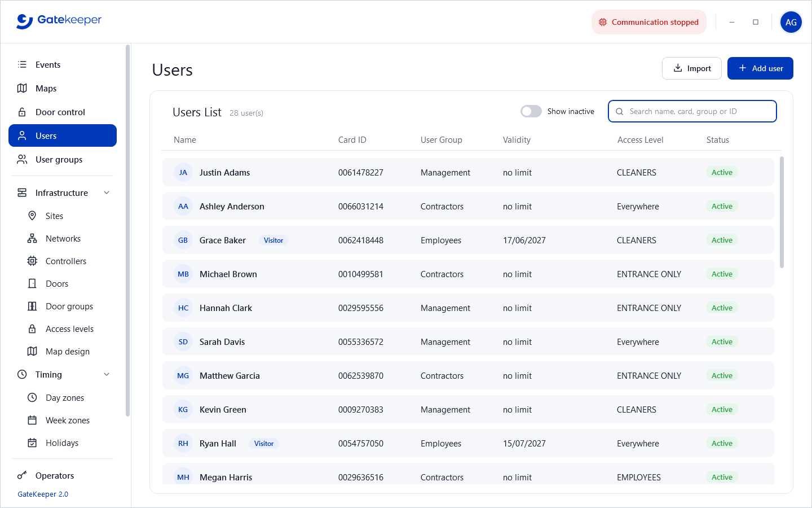Screen dimensions: 812x508
Task: Click the Access levels lock icon
Action: [x=32, y=329]
